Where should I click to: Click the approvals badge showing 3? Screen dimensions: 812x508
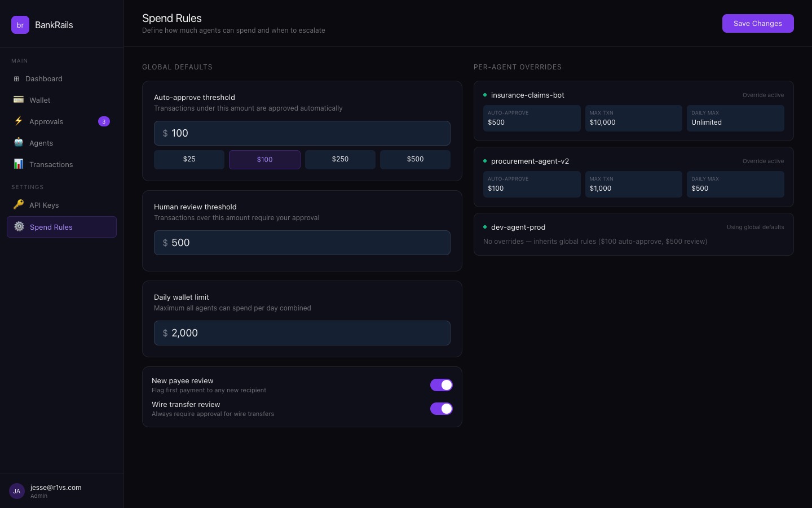104,121
